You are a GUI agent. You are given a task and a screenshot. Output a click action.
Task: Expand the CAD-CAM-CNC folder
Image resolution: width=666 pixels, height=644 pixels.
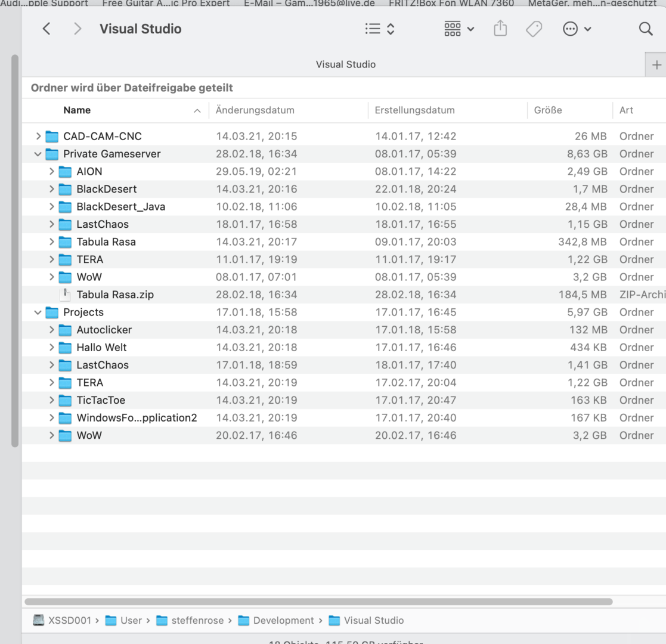39,137
